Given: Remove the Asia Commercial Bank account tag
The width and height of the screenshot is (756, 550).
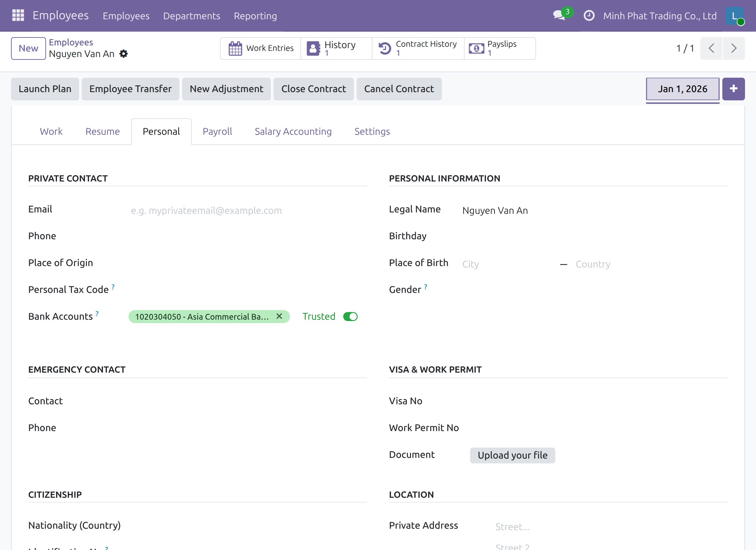Looking at the screenshot, I should (x=279, y=316).
